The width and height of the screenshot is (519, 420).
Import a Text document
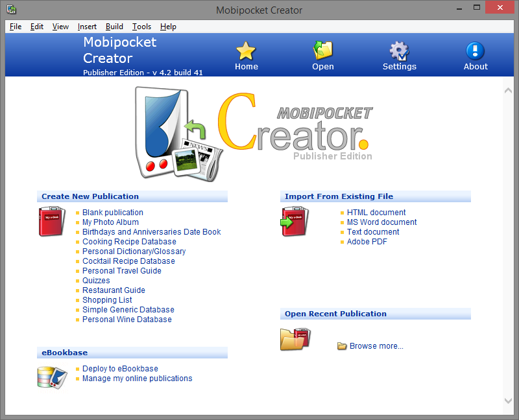[372, 232]
